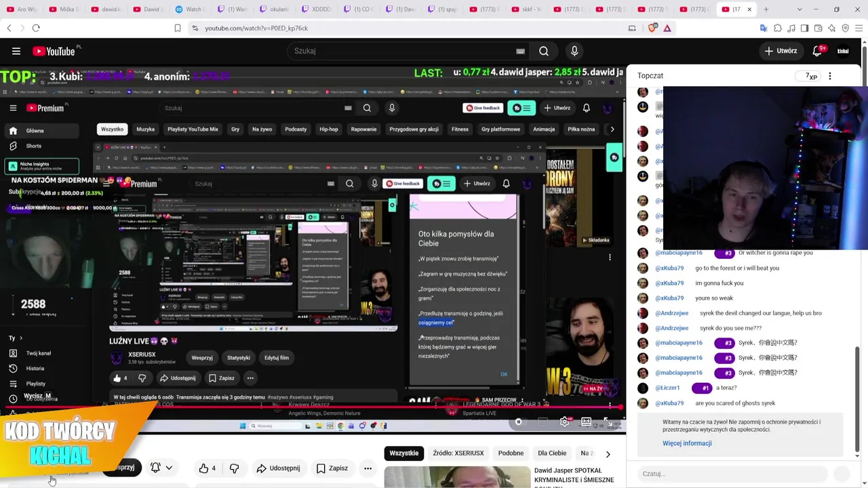Switch to the "XDDDD" browser tab

(316, 9)
